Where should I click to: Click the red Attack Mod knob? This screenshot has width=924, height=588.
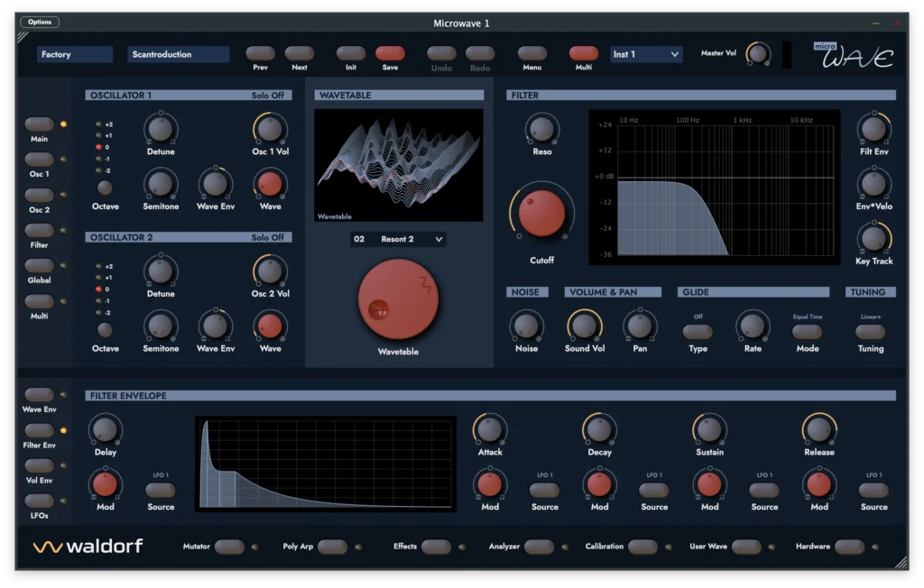coord(490,484)
